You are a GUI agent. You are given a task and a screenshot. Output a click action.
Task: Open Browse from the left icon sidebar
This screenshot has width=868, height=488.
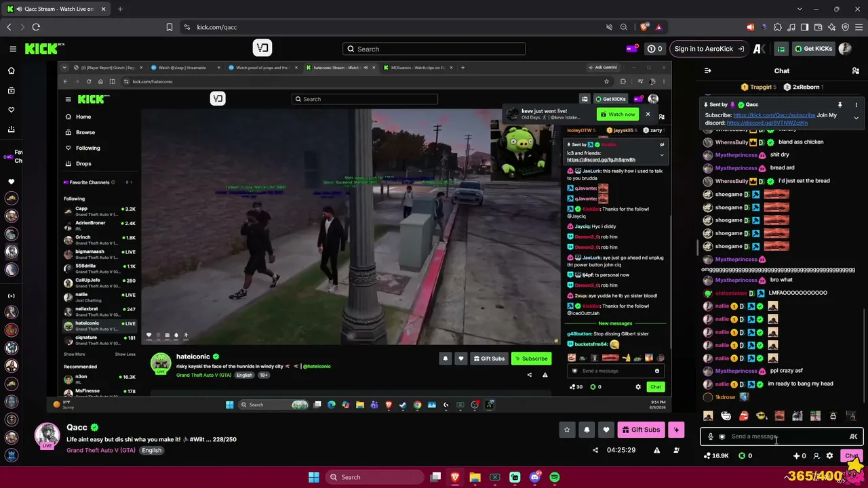tap(11, 90)
